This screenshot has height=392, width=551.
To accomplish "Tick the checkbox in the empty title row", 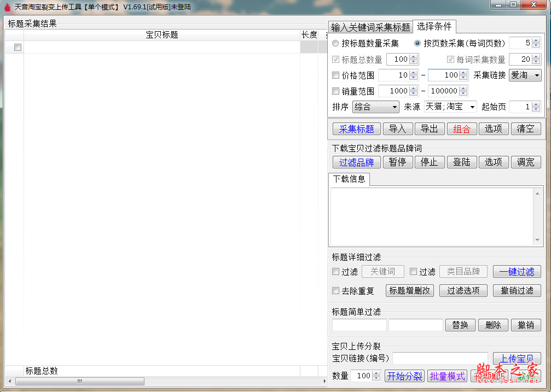I will click(x=18, y=47).
